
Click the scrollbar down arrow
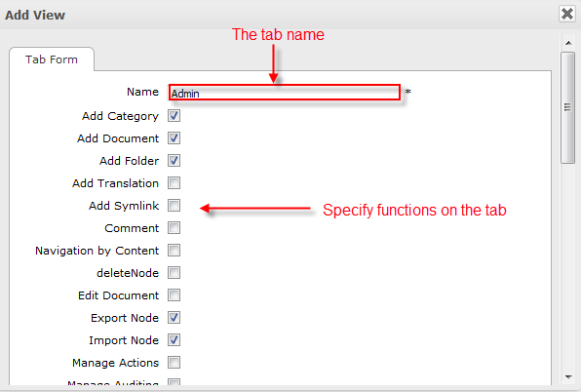(x=568, y=377)
